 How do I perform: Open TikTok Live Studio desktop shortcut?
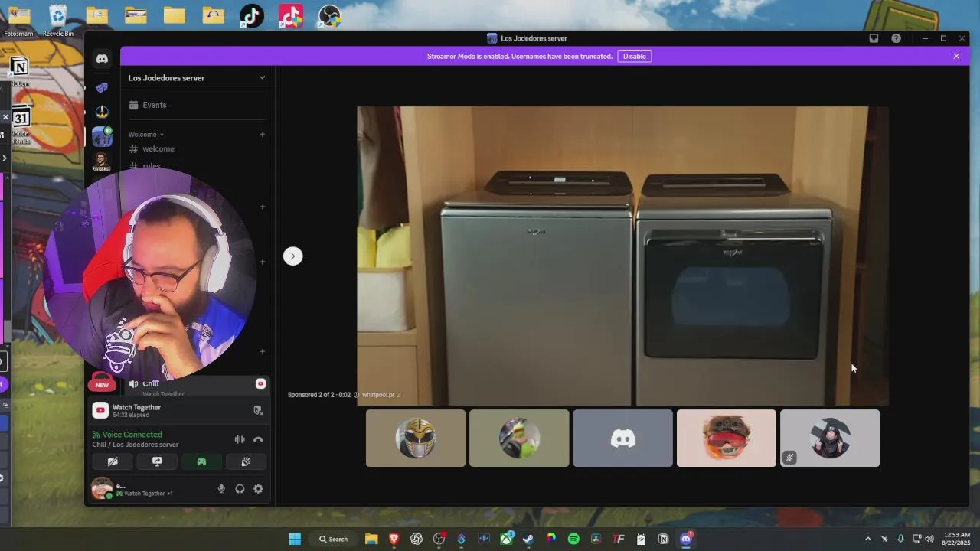coord(290,15)
